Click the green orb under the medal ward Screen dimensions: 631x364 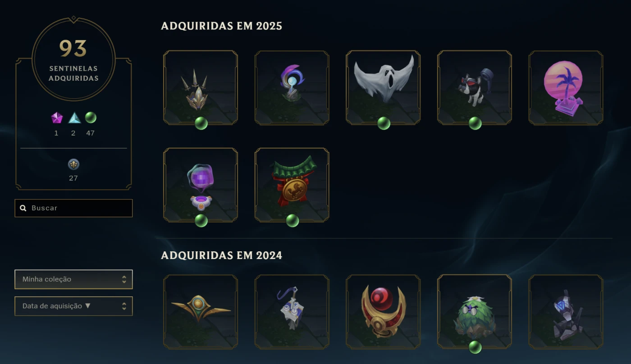[x=293, y=220]
